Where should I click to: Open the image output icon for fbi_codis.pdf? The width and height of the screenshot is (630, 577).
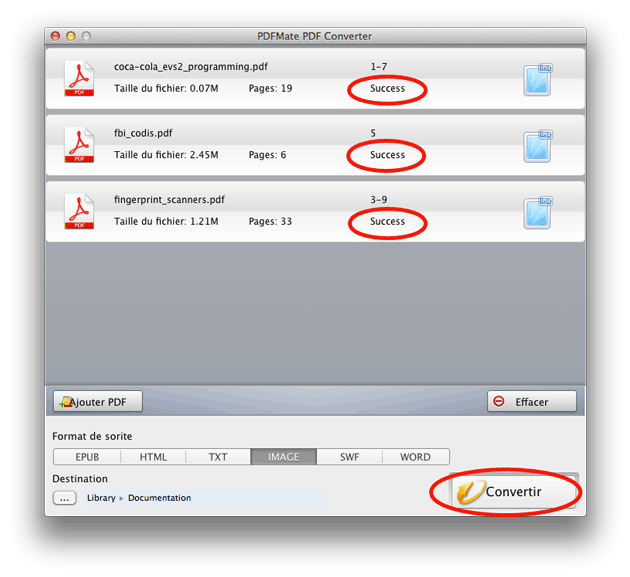pyautogui.click(x=538, y=147)
